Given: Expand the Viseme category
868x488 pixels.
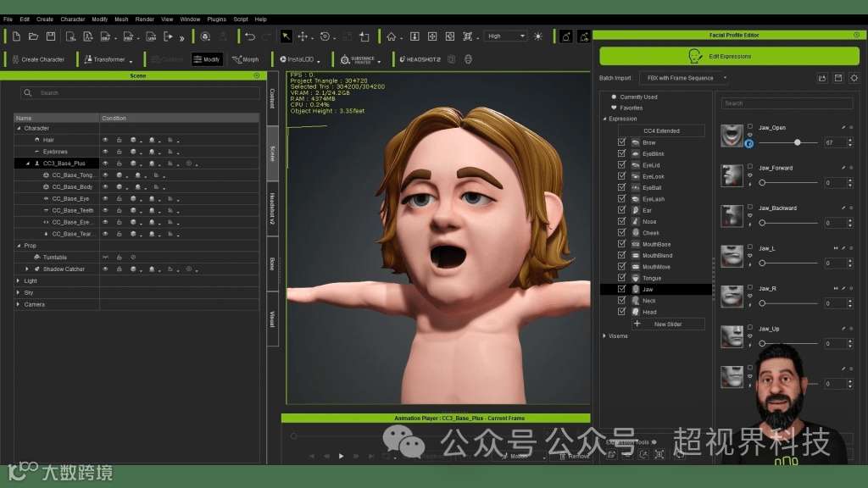Looking at the screenshot, I should (604, 335).
